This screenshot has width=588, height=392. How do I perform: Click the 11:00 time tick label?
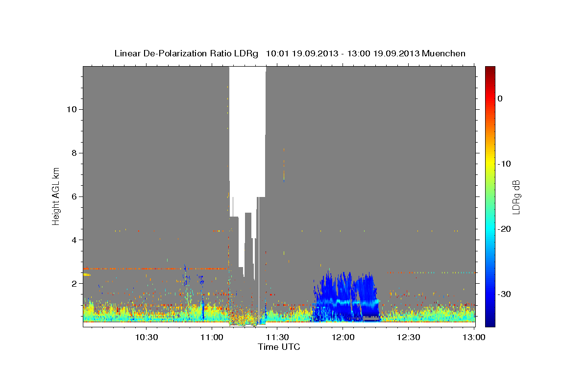(x=212, y=338)
